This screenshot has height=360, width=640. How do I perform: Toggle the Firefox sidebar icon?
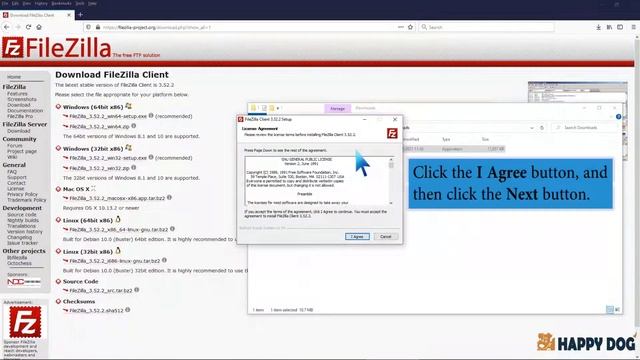coord(620,27)
